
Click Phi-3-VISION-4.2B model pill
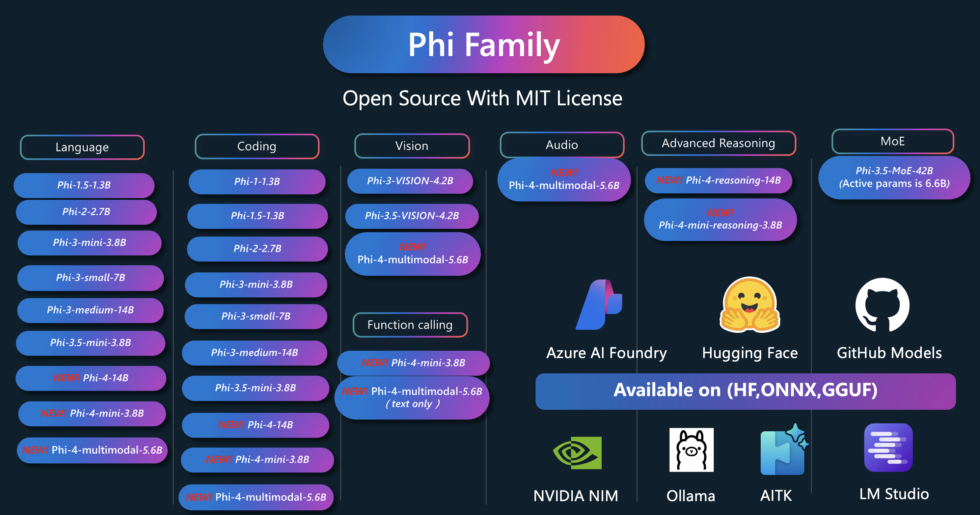(x=410, y=181)
